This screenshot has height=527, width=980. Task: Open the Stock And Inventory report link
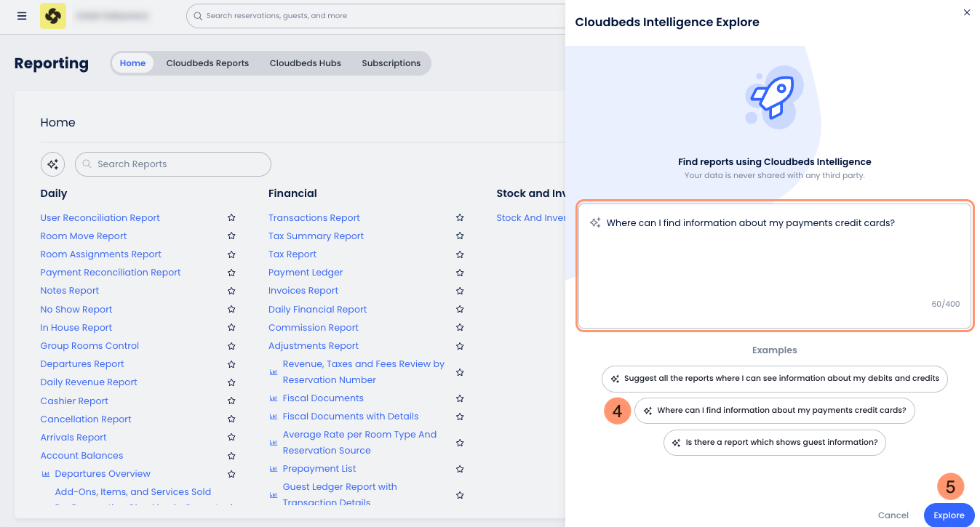point(531,217)
